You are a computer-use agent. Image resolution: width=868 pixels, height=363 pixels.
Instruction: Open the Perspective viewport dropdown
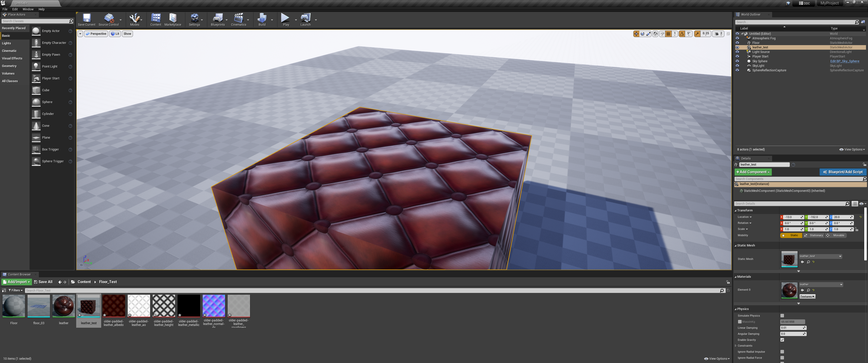tap(96, 34)
